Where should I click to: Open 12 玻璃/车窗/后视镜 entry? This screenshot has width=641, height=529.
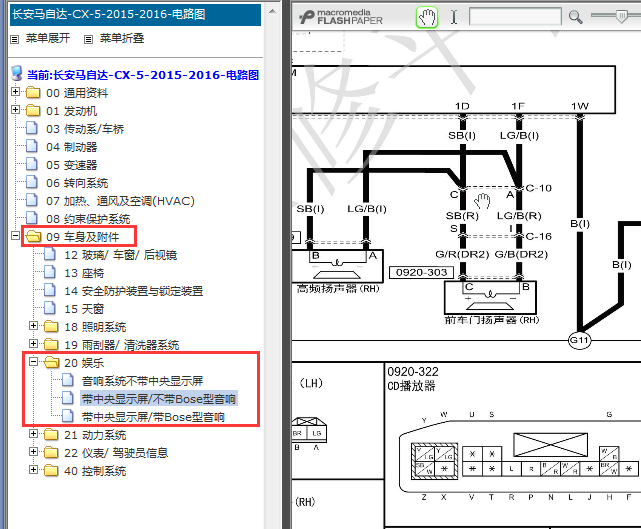point(121,255)
